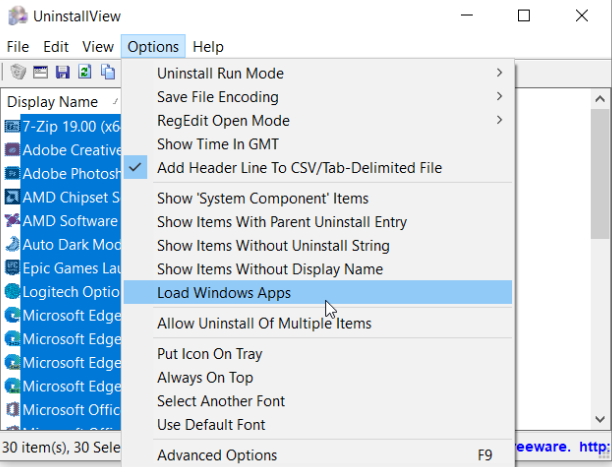Open the properties window toolbar icon
The image size is (612, 467).
(x=40, y=72)
